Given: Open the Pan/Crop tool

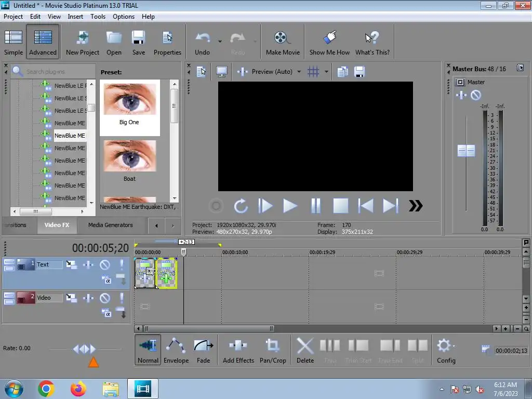Looking at the screenshot, I should point(273,350).
